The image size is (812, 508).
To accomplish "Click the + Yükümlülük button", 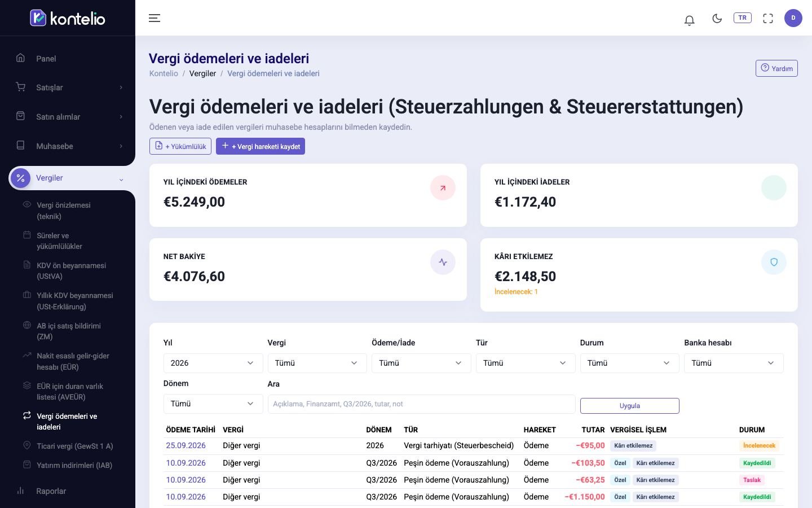I will 180,146.
